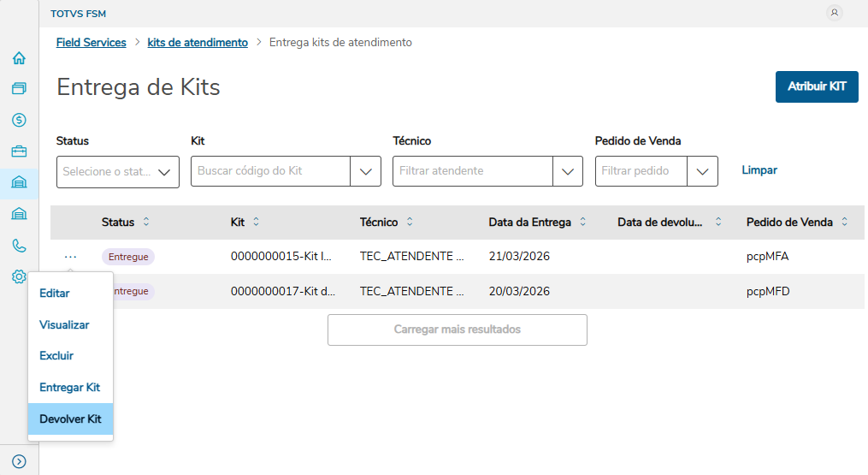Expand the Status filter dropdown
Image resolution: width=868 pixels, height=475 pixels.
click(164, 171)
